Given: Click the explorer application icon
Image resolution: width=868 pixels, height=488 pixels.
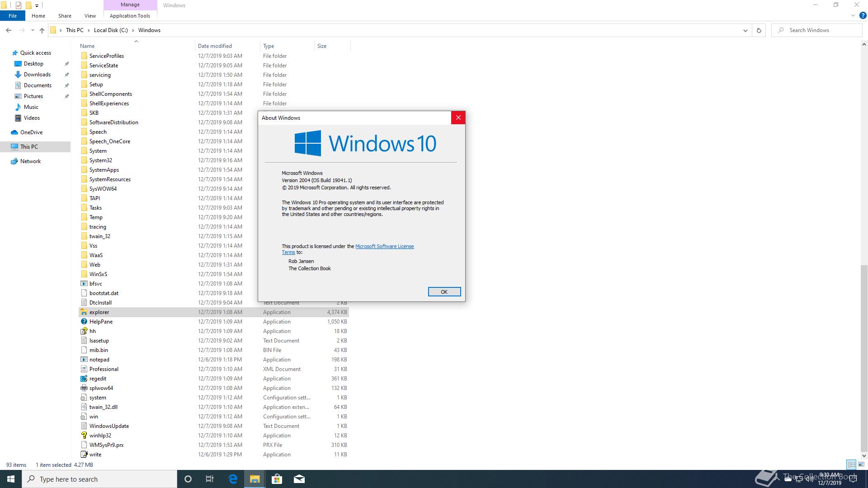Looking at the screenshot, I should coord(84,312).
